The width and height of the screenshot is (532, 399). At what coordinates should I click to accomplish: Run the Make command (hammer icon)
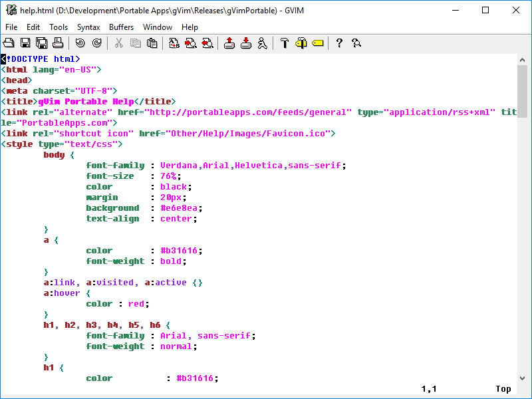click(x=285, y=43)
